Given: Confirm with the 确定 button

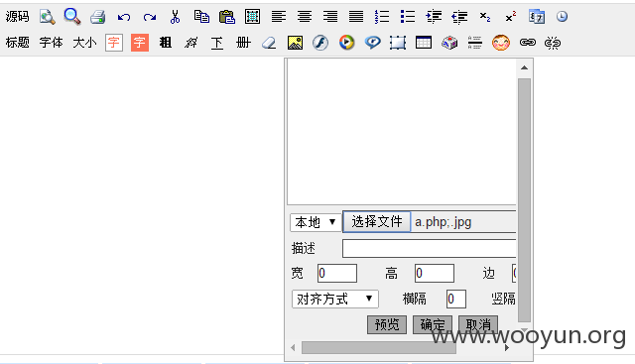Looking at the screenshot, I should pos(433,324).
